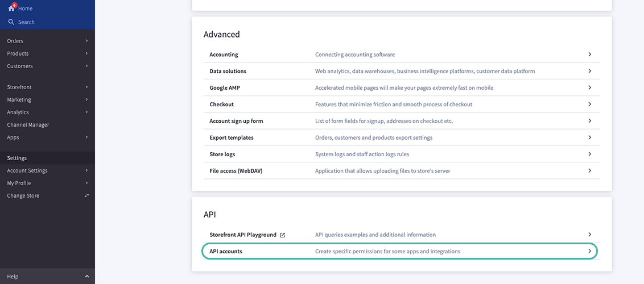Open Export templates settings
The height and width of the screenshot is (284, 644).
pos(232,137)
